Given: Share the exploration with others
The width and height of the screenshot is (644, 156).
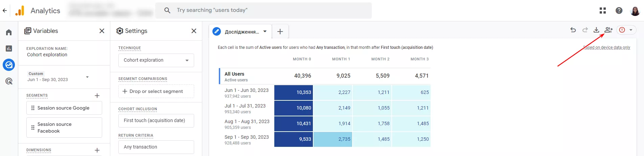Looking at the screenshot, I should pyautogui.click(x=608, y=30).
